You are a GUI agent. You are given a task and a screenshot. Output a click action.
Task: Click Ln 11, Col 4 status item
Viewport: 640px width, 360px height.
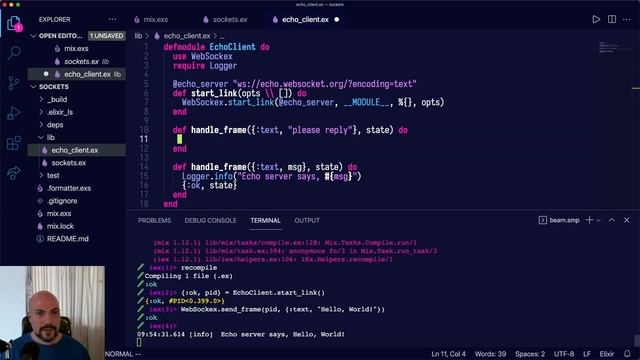tap(448, 354)
